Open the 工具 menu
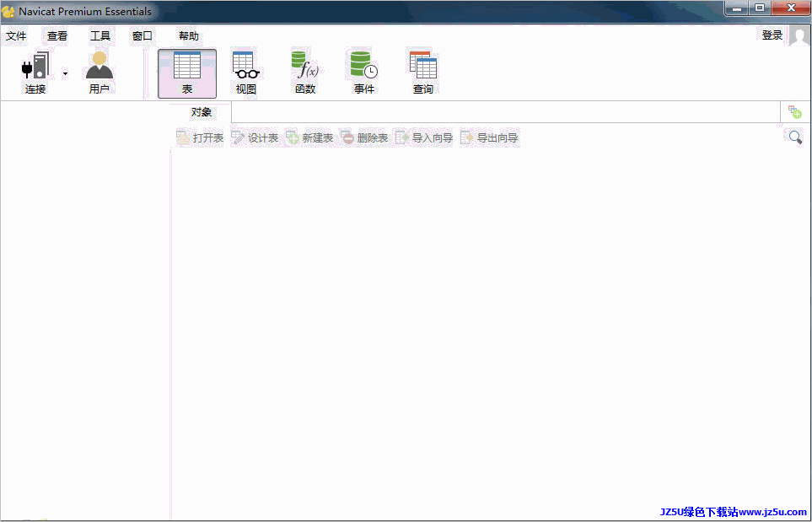Screen dimensions: 812x522 point(100,35)
